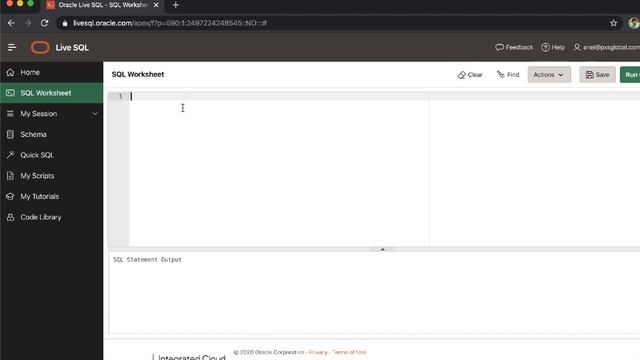Click the Code Library lock icon
640x360 pixels.
click(10, 217)
